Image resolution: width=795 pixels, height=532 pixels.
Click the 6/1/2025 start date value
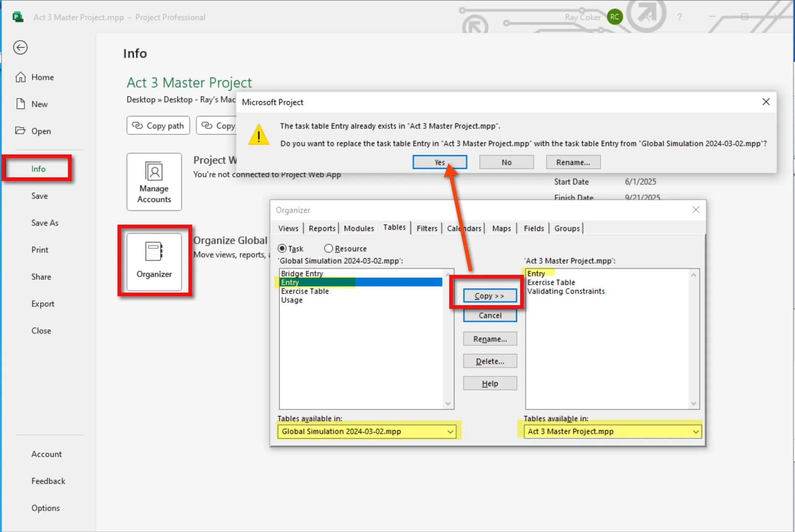(641, 182)
